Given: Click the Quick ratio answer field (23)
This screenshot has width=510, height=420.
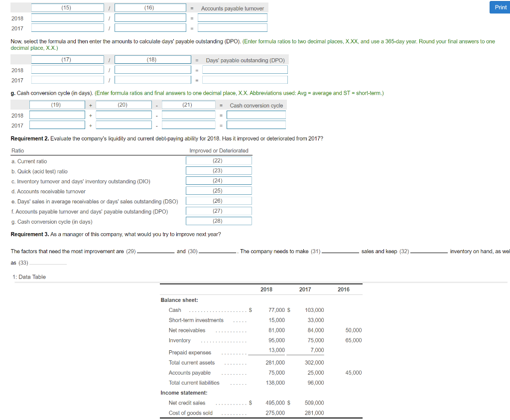Looking at the screenshot, I should tap(218, 170).
